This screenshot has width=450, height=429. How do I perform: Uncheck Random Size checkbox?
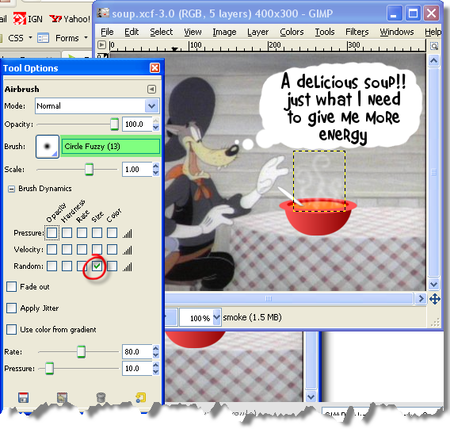tap(97, 266)
